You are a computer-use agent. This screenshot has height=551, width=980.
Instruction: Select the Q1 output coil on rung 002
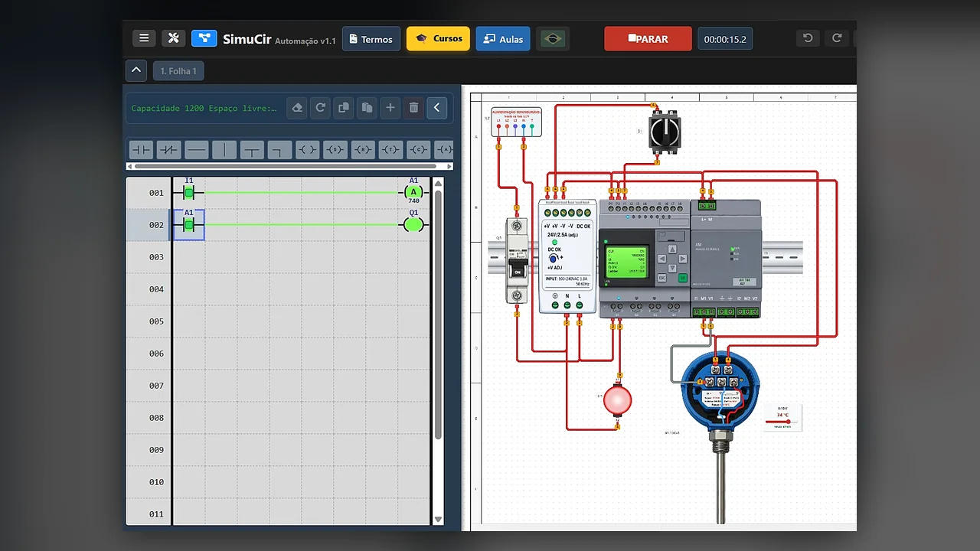[x=413, y=224]
